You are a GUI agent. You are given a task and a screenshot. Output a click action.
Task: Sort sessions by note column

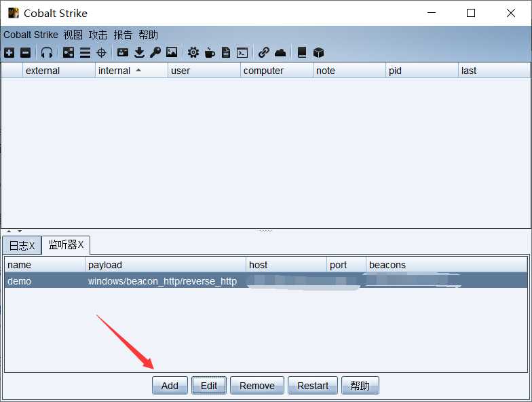pyautogui.click(x=349, y=71)
